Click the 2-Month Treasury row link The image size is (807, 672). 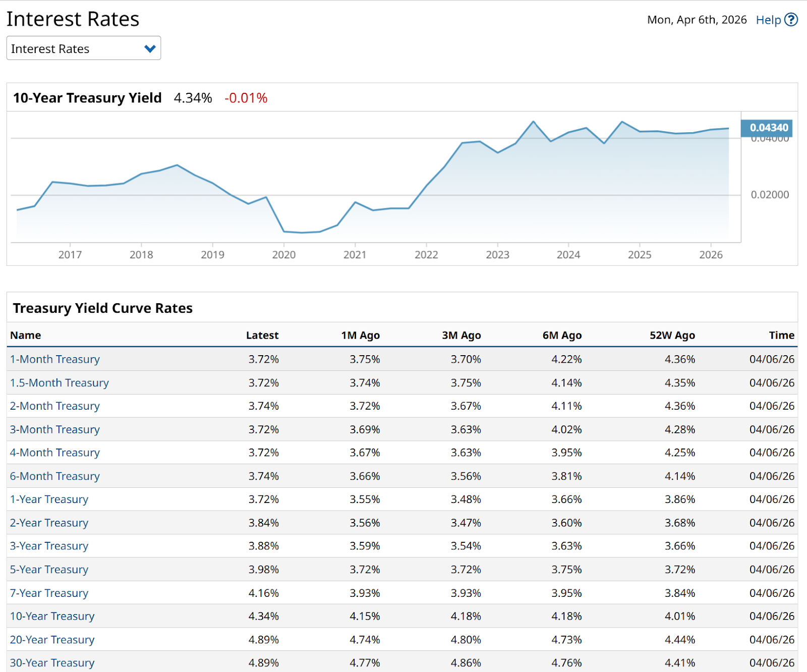55,406
